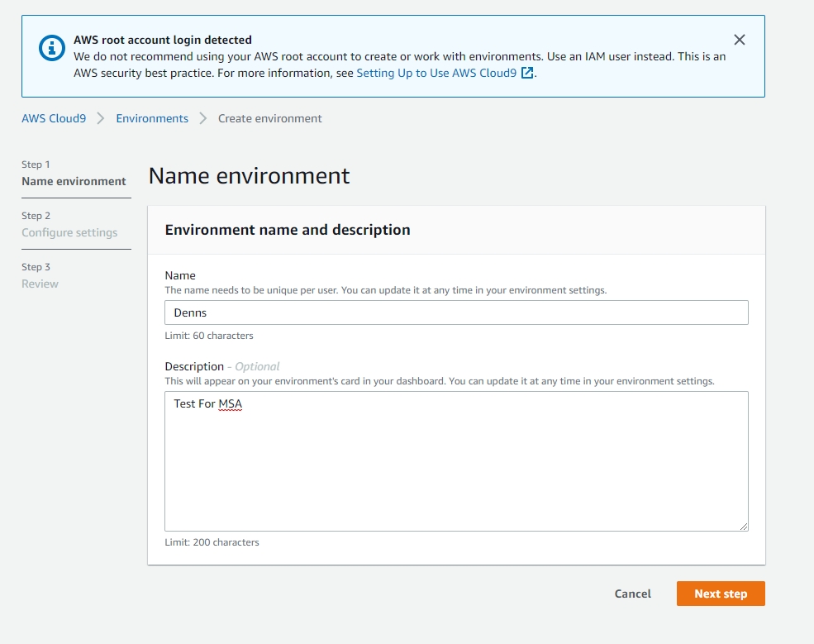Click the 'Name environment' page title
The height and width of the screenshot is (644, 814).
pos(250,175)
